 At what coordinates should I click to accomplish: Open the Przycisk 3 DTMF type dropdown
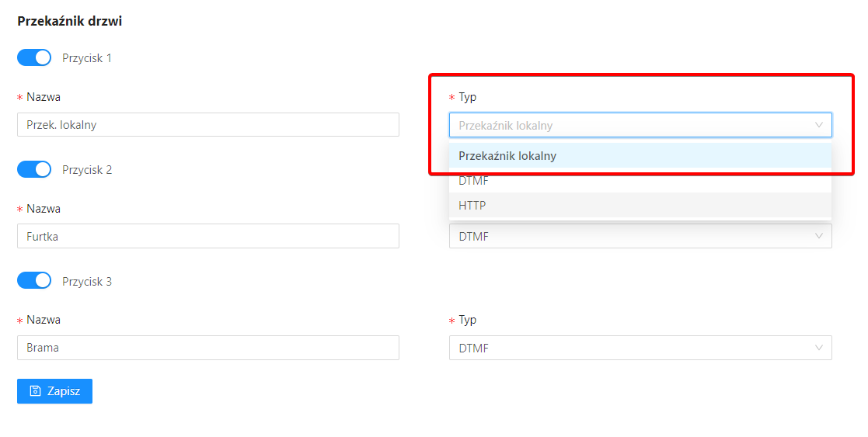pos(640,348)
